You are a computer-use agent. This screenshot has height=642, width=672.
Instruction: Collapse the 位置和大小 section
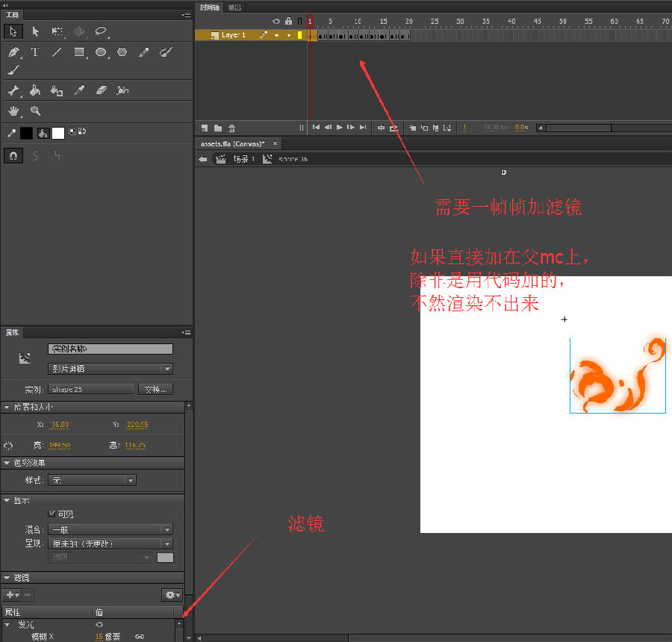[x=7, y=407]
